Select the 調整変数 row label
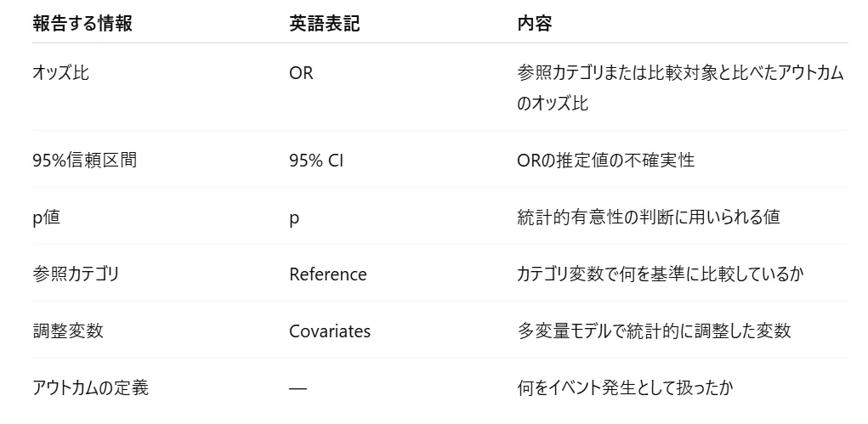This screenshot has width=868, height=424. coord(67,331)
